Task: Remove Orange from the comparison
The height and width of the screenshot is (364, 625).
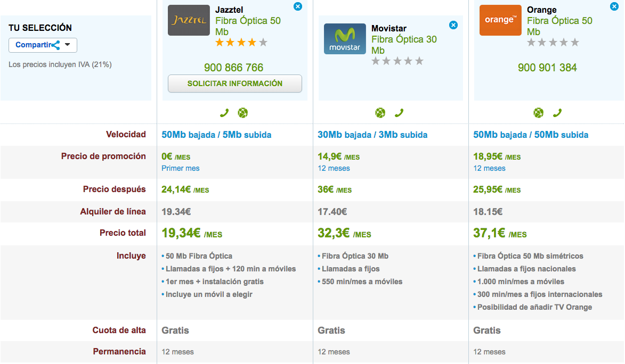Action: [614, 6]
